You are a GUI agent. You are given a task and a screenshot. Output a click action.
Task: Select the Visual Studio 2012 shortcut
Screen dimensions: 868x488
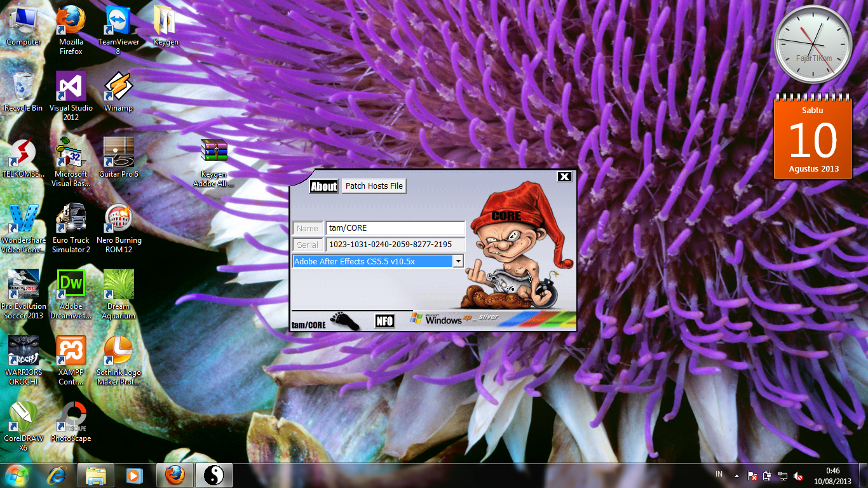(71, 97)
